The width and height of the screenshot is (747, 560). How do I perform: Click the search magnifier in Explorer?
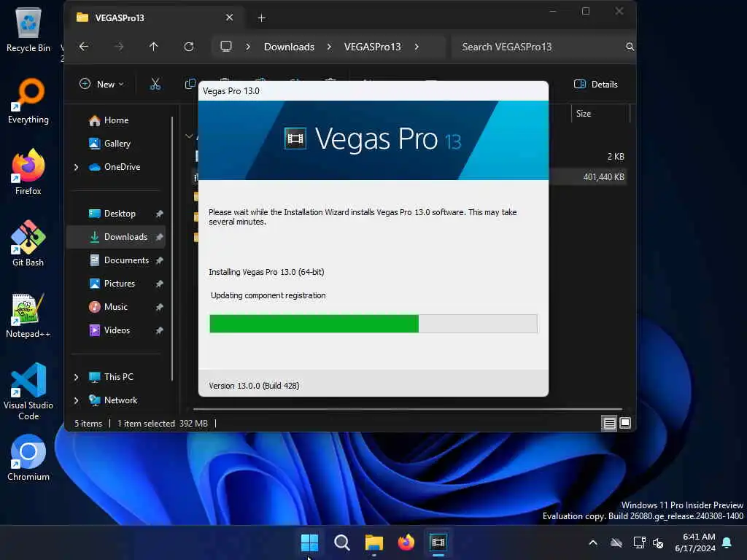tap(630, 47)
